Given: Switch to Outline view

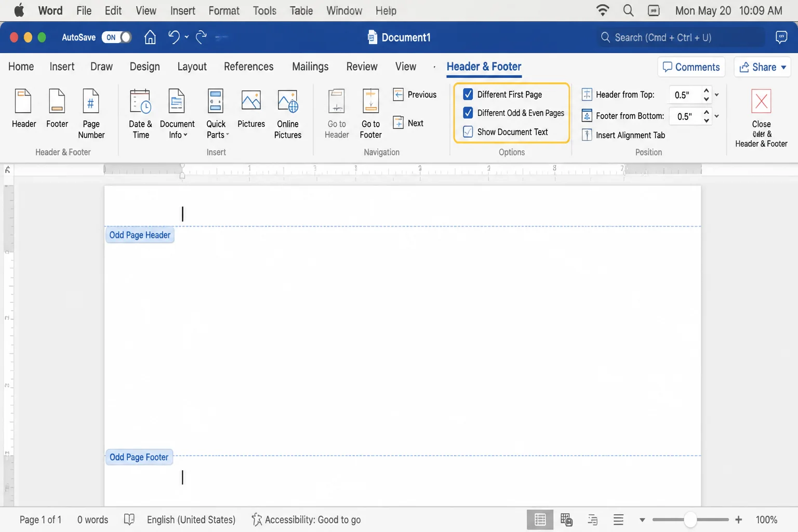Looking at the screenshot, I should coord(592,520).
